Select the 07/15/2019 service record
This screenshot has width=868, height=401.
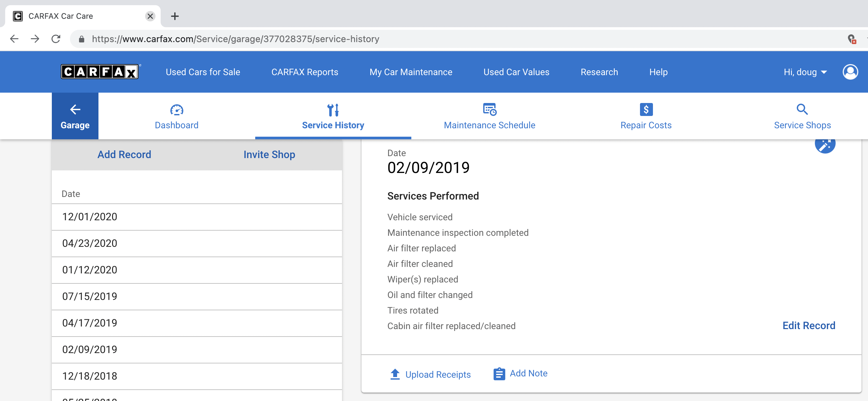[x=197, y=296]
